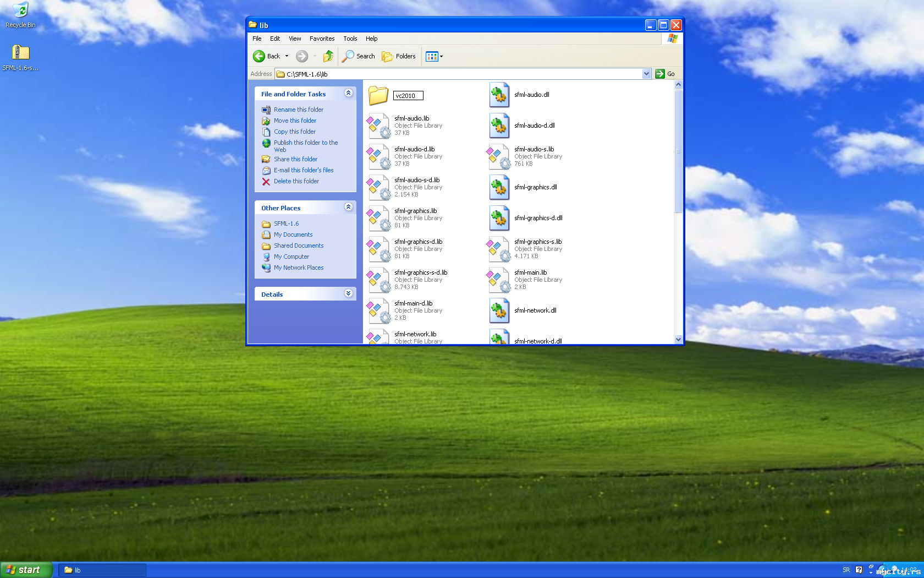Open the Views dropdown in toolbar
Screen dimensions: 924x578
[434, 56]
